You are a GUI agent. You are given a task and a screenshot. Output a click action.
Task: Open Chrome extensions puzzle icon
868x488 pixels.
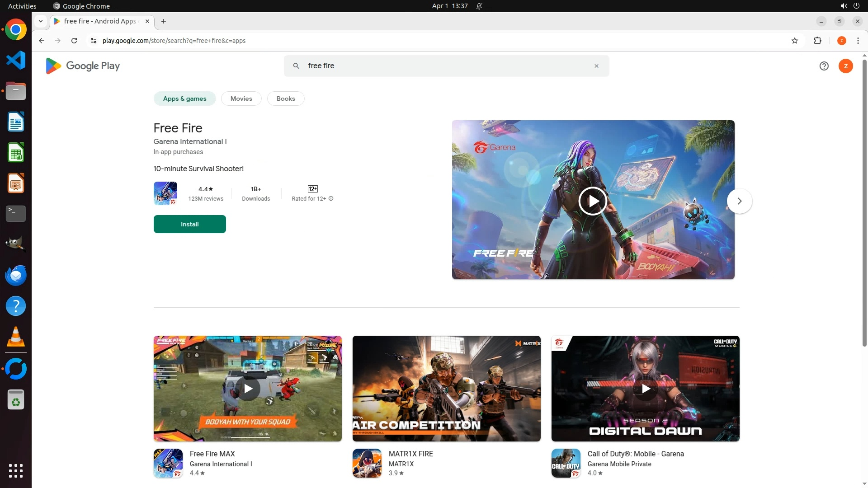(x=817, y=41)
